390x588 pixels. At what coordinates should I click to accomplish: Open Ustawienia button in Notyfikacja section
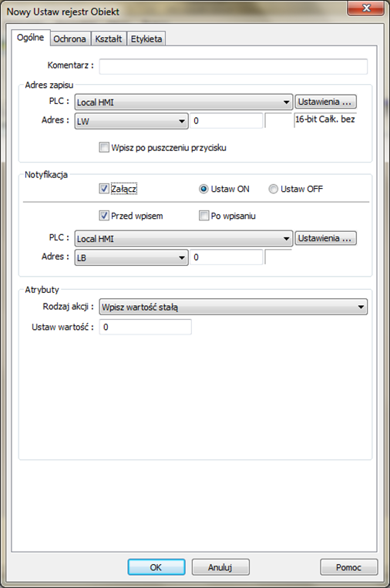[x=325, y=238]
